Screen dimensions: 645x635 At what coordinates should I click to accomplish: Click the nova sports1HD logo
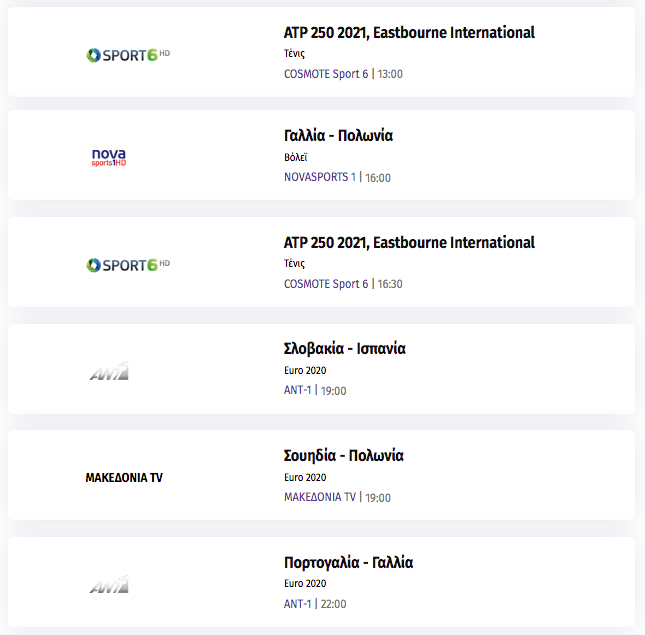tap(109, 158)
